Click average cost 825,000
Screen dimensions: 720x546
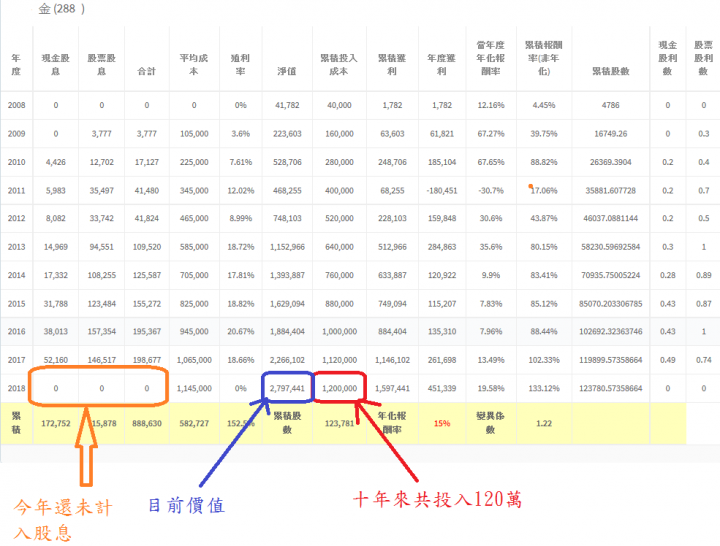194,304
